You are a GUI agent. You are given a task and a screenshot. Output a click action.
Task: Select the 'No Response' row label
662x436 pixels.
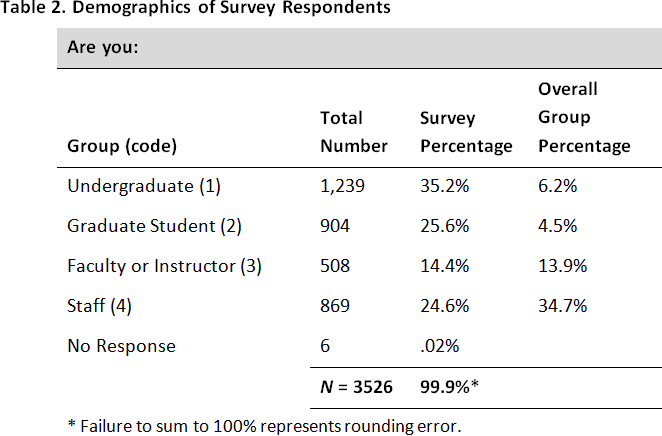[121, 346]
